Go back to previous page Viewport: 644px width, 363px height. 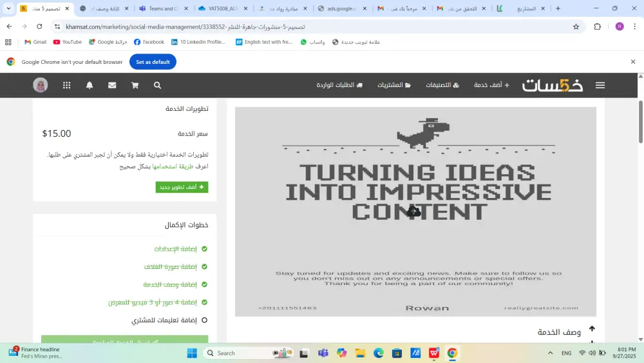coord(9,26)
